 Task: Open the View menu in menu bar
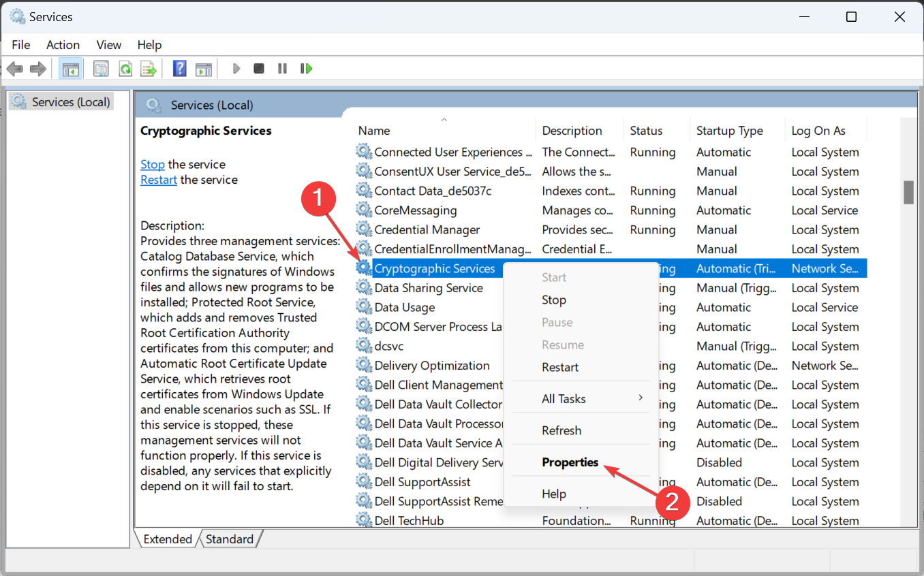[x=108, y=45]
